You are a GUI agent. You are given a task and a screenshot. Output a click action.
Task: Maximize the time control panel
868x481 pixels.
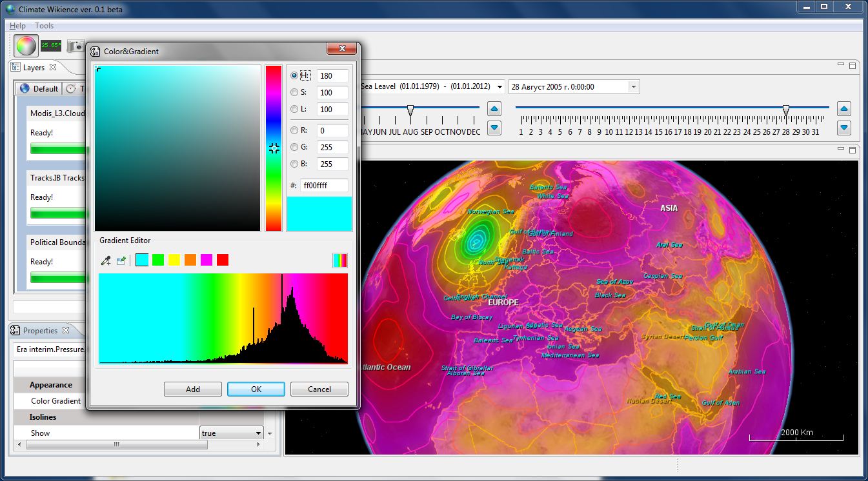tap(853, 65)
